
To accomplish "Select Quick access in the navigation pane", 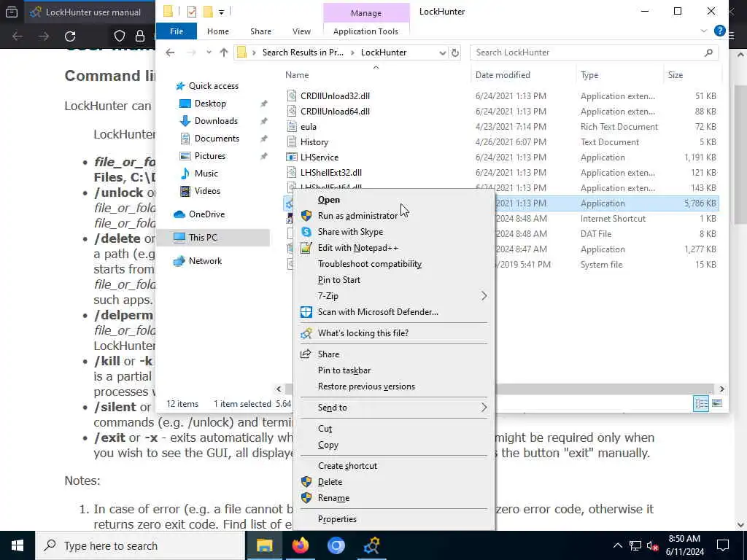I will click(x=214, y=86).
